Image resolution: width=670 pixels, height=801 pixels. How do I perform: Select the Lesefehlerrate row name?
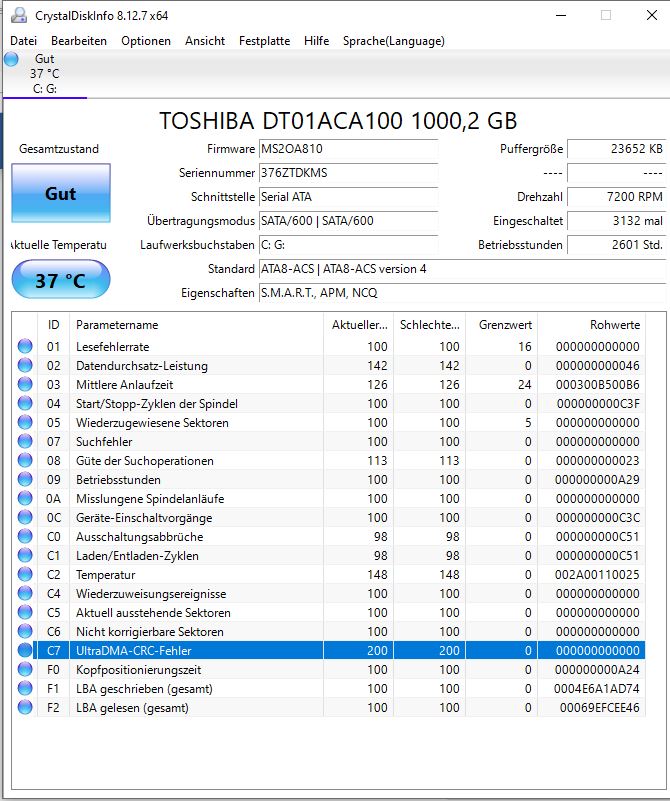pos(112,347)
